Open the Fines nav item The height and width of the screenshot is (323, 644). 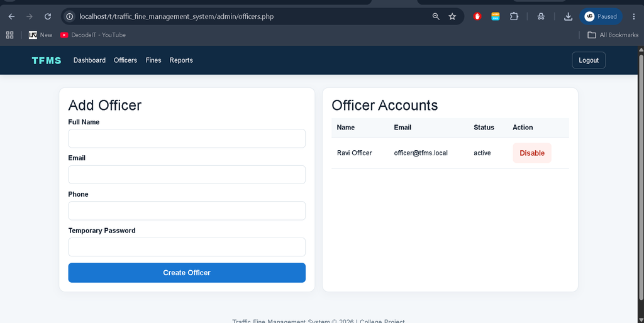pos(153,60)
